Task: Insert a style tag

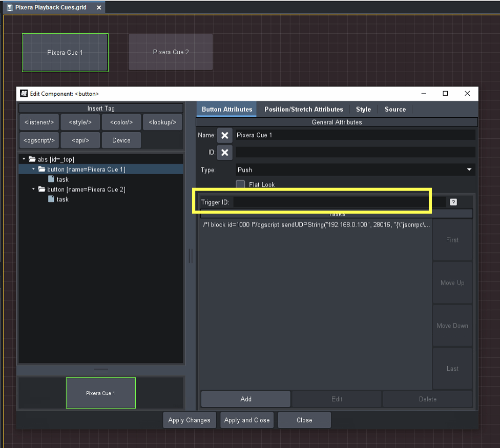Action: point(80,122)
